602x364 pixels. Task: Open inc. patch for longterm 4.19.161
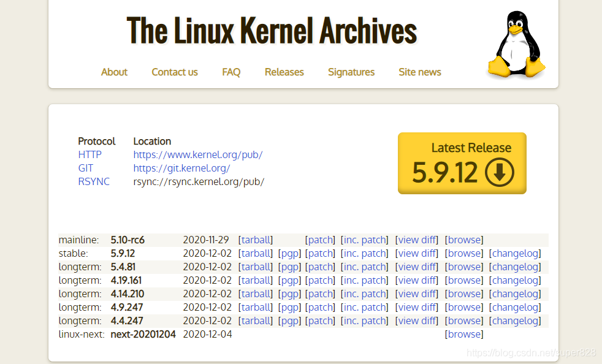364,280
